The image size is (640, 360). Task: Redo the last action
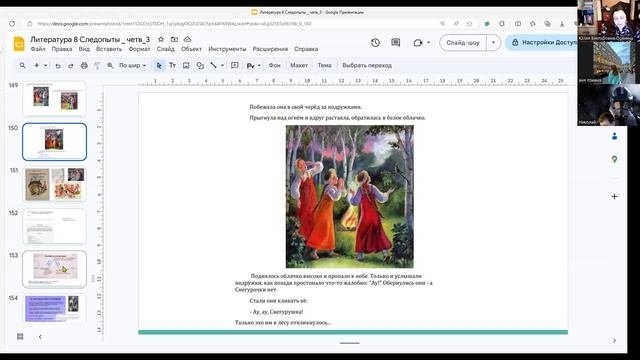point(71,65)
